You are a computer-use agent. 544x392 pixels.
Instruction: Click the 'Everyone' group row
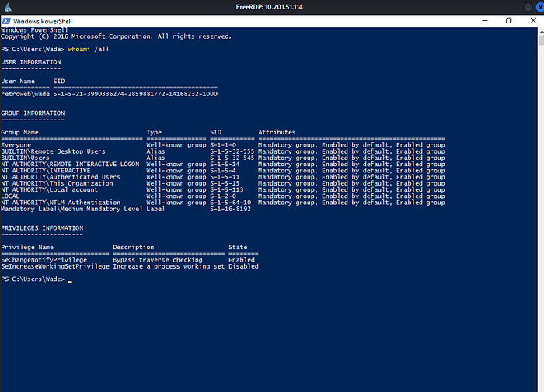pyautogui.click(x=223, y=145)
